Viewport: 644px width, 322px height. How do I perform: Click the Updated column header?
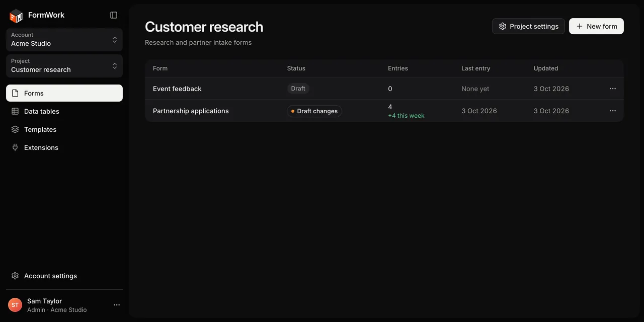(546, 68)
